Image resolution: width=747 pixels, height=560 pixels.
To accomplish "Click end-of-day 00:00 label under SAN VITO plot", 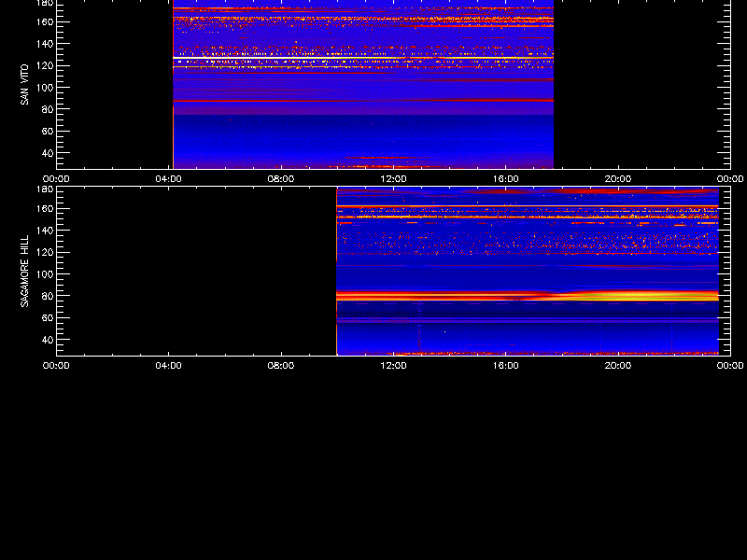I will click(730, 179).
